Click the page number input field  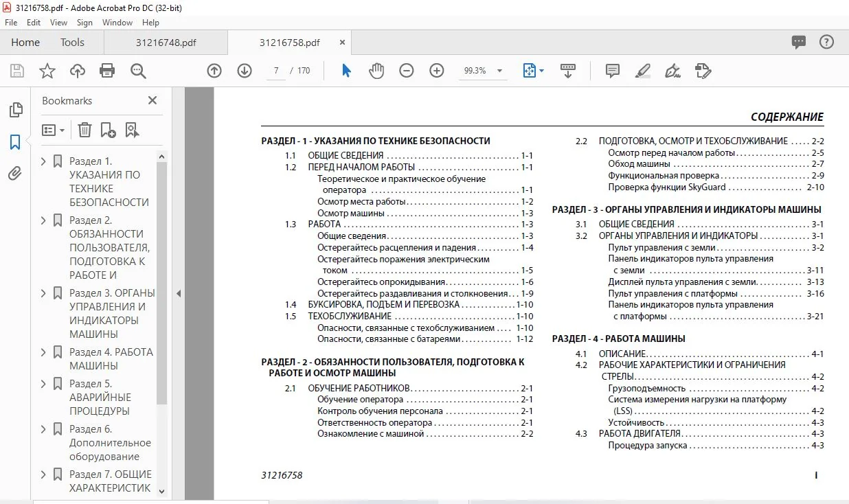(x=275, y=71)
